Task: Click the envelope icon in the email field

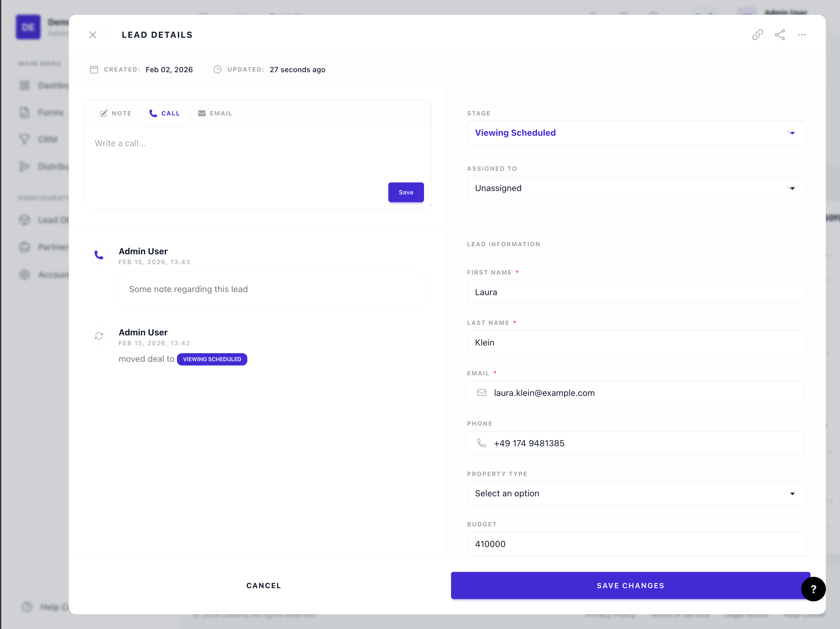Action: (x=481, y=393)
